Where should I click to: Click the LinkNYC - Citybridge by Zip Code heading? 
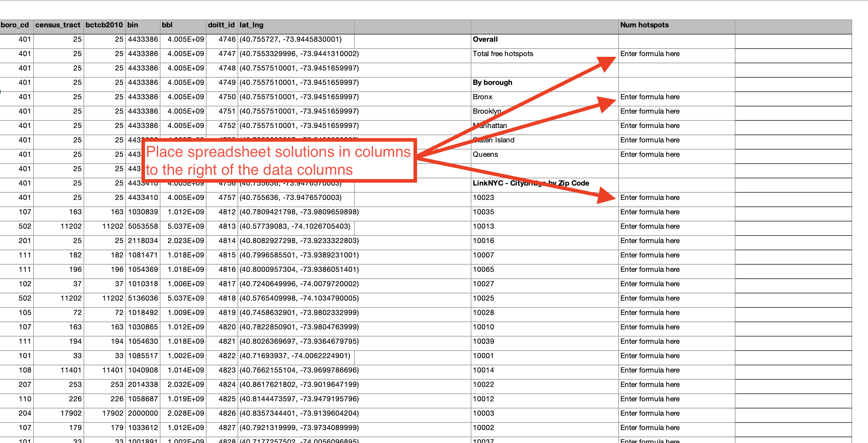[x=545, y=185]
